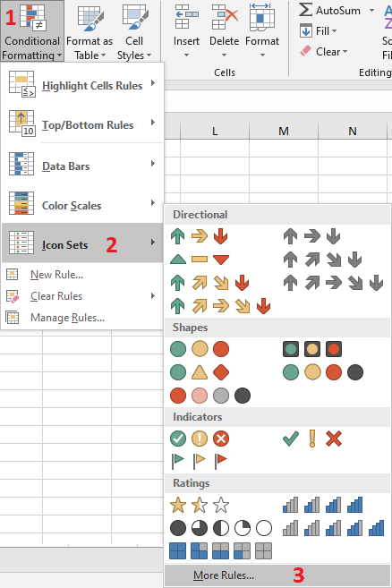The image size is (392, 588).
Task: Select the 3 Triangles icon set
Action: [x=200, y=260]
